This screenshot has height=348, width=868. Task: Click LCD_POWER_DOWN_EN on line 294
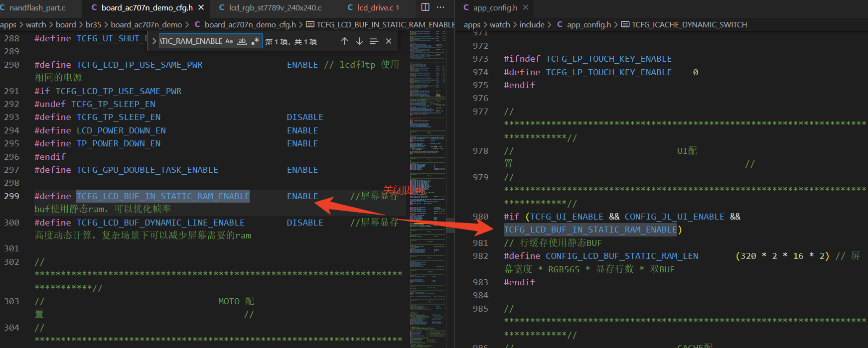(121, 130)
